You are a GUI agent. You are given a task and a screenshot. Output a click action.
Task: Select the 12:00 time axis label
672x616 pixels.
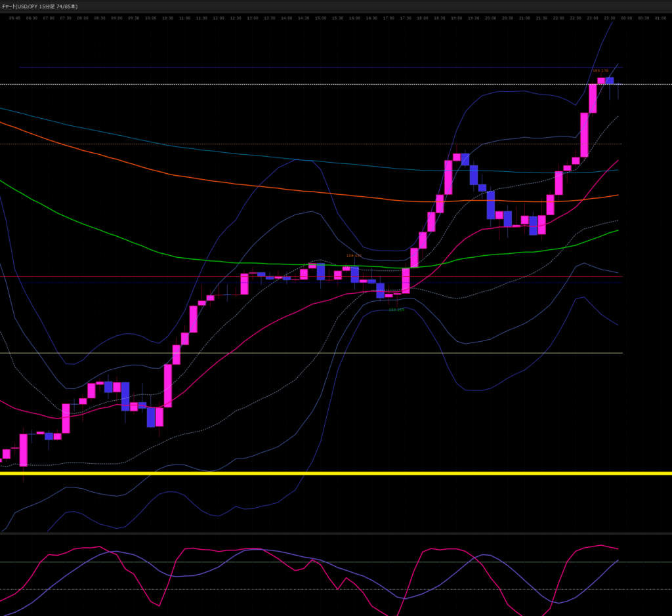click(219, 18)
